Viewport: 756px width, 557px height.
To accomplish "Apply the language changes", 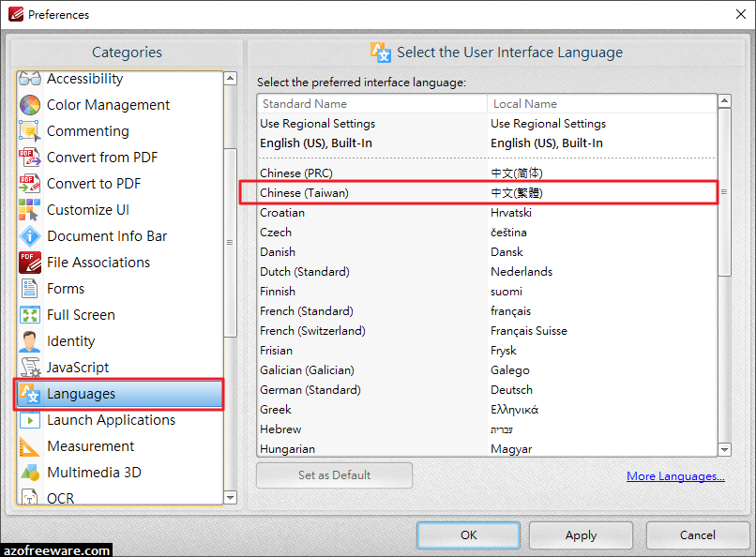I will pos(581,534).
